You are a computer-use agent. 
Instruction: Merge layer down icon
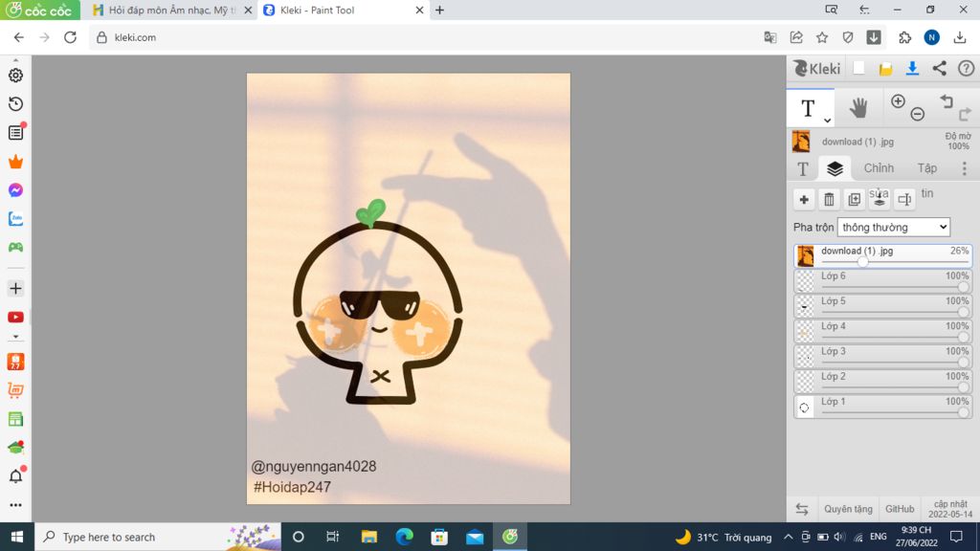point(880,199)
